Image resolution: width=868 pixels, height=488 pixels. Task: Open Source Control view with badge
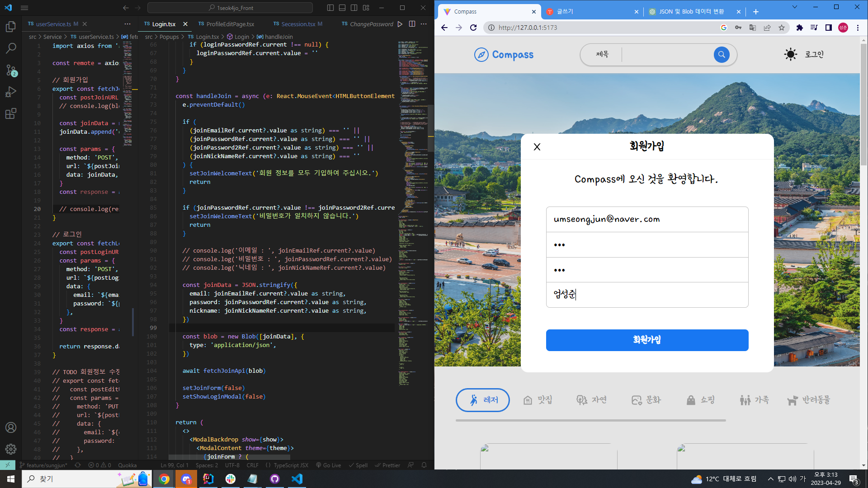pos(11,70)
